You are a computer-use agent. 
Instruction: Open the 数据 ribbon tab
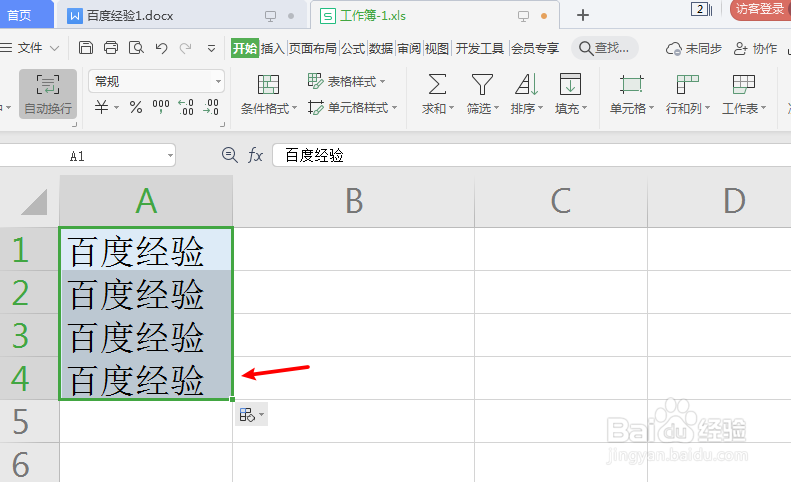tap(381, 48)
